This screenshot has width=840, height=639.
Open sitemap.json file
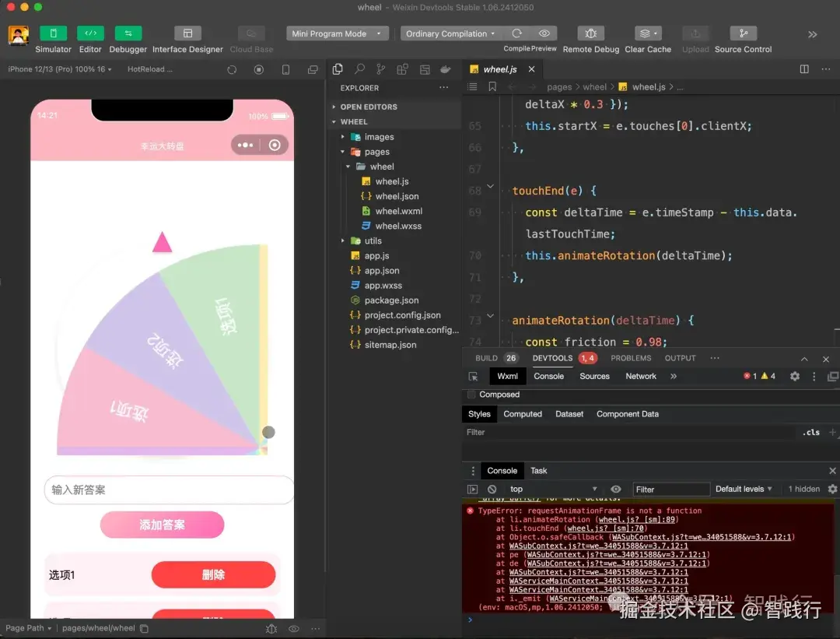[x=390, y=345]
